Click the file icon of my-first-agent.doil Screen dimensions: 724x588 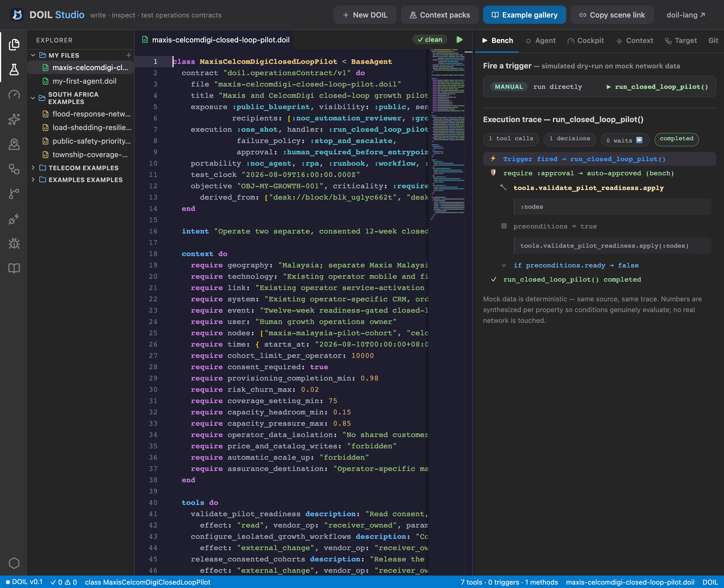coord(46,81)
